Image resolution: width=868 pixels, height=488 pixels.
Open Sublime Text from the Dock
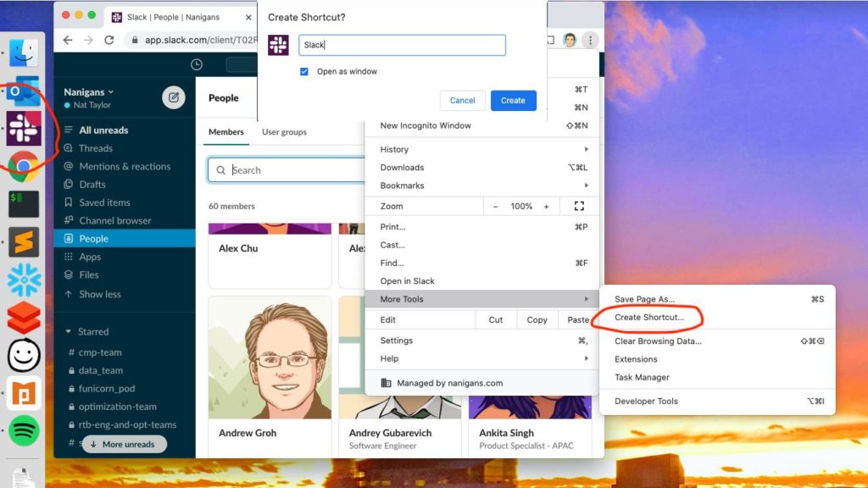[23, 241]
